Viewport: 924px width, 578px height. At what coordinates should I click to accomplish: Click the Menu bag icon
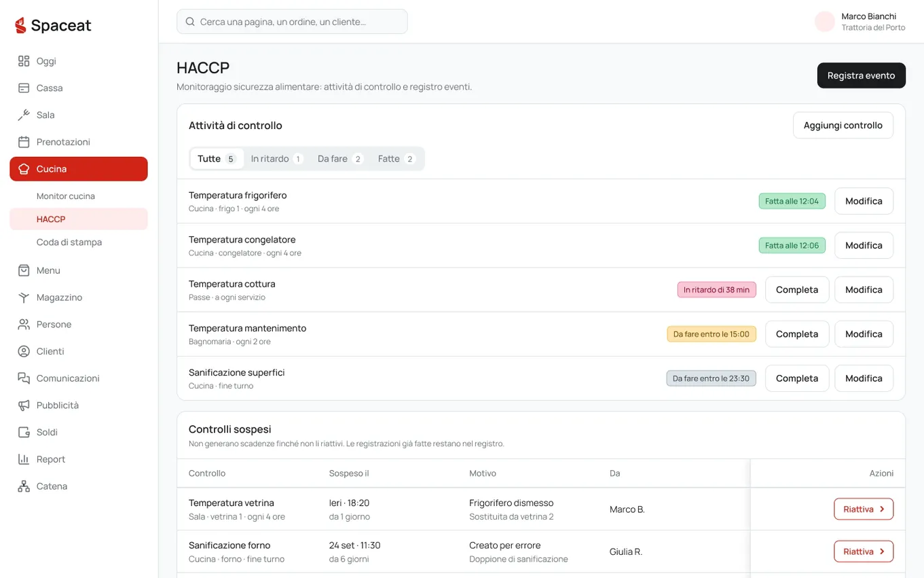pyautogui.click(x=24, y=270)
